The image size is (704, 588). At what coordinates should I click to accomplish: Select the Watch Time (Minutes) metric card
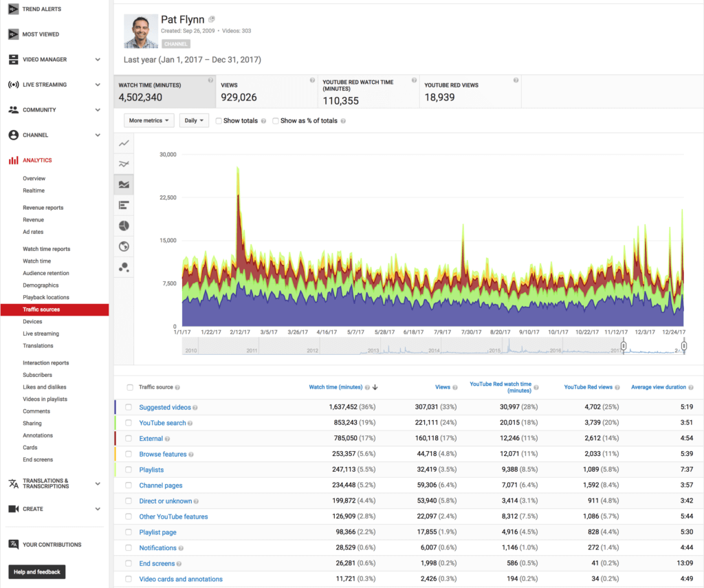[165, 91]
